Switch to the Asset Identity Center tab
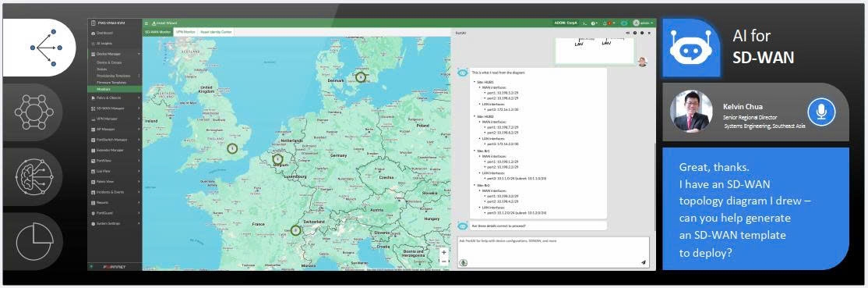This screenshot has height=288, width=868. [x=216, y=32]
